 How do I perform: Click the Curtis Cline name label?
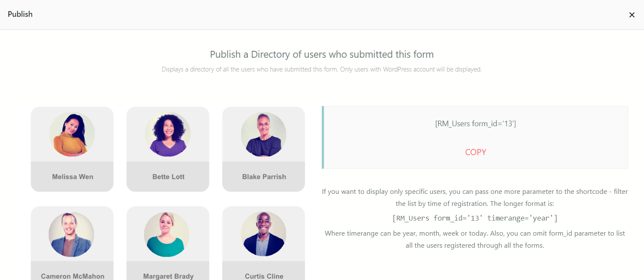[264, 276]
